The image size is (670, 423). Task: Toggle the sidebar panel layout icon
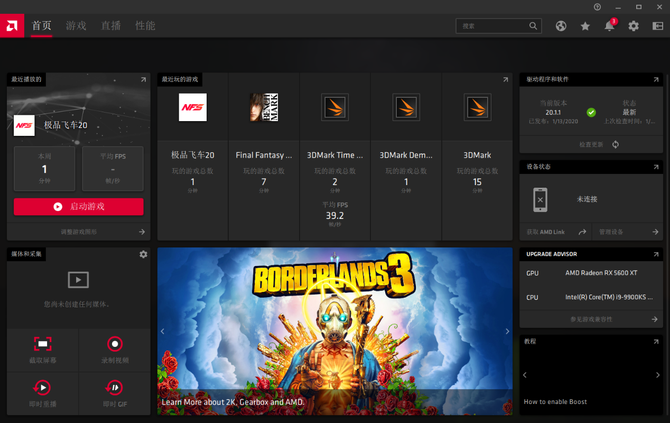tap(658, 26)
